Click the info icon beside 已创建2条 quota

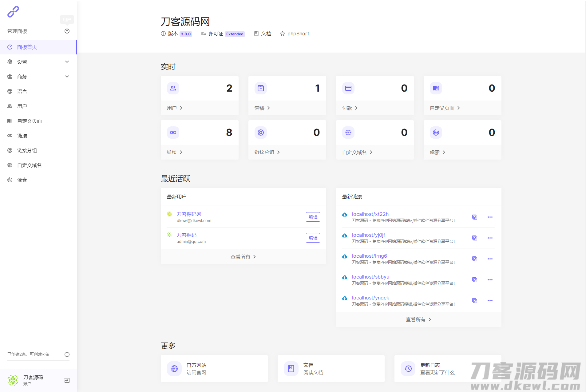tap(67, 354)
